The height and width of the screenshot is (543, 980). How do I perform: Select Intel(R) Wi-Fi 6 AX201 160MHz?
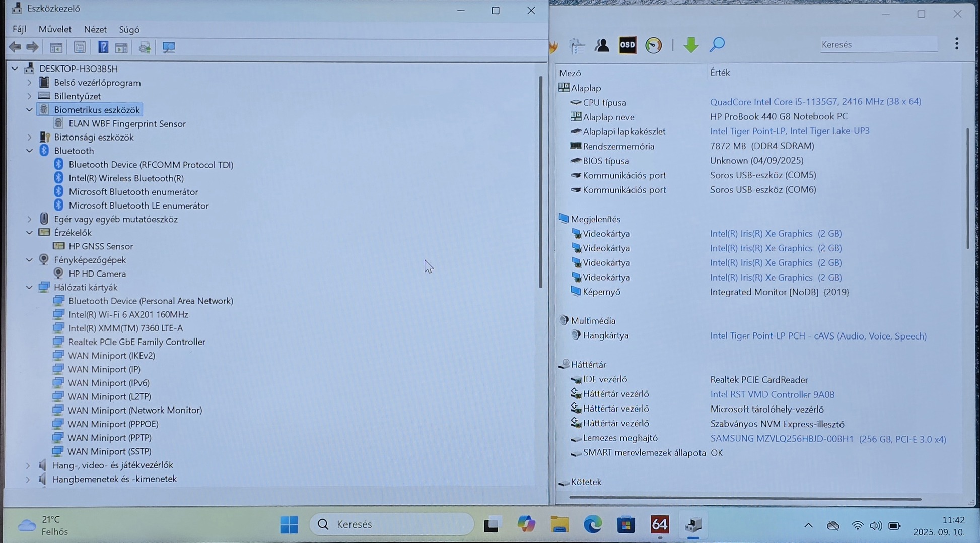[x=128, y=314]
